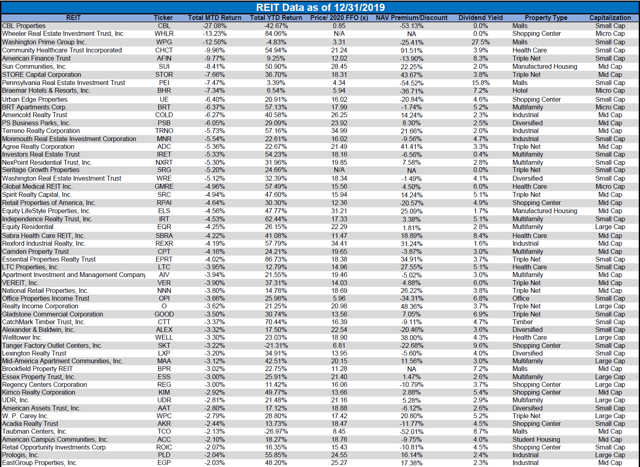The image size is (640, 467).
Task: Click the 'STOR' ticker cell
Action: [164, 75]
